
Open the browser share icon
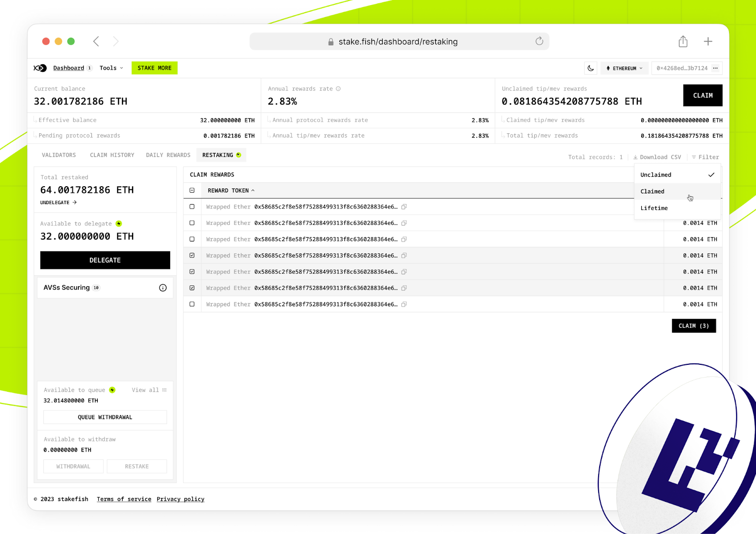pyautogui.click(x=683, y=41)
